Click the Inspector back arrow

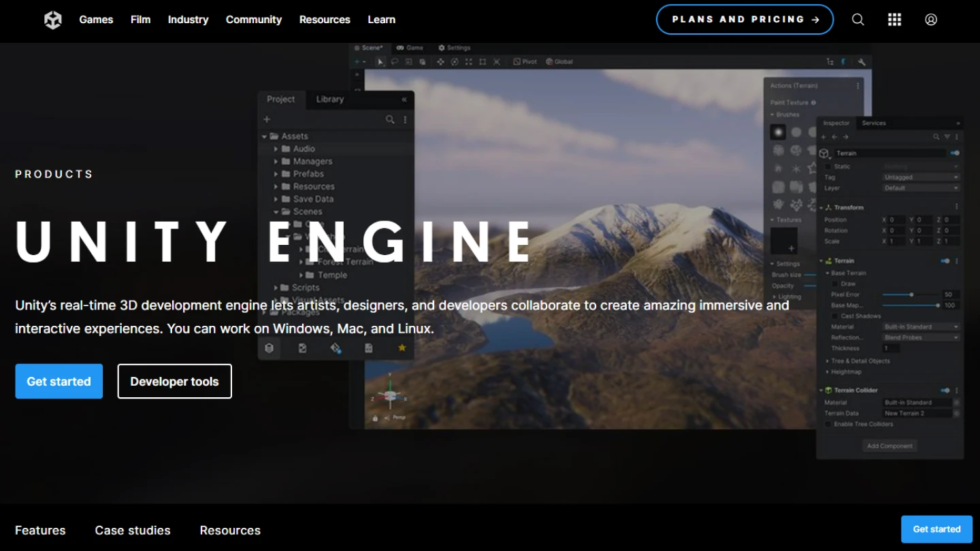click(835, 137)
